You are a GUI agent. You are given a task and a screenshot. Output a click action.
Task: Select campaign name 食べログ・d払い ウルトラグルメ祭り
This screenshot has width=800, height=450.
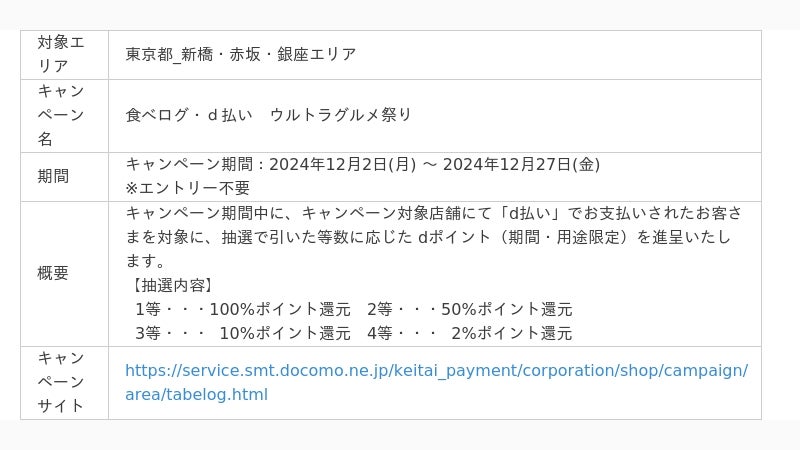pyautogui.click(x=268, y=115)
